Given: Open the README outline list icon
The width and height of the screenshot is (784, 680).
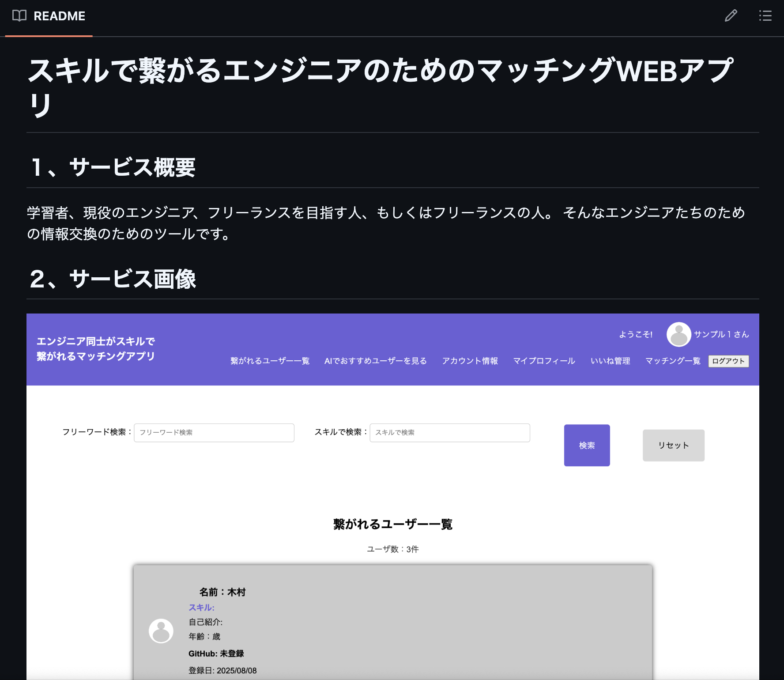Looking at the screenshot, I should [x=765, y=16].
